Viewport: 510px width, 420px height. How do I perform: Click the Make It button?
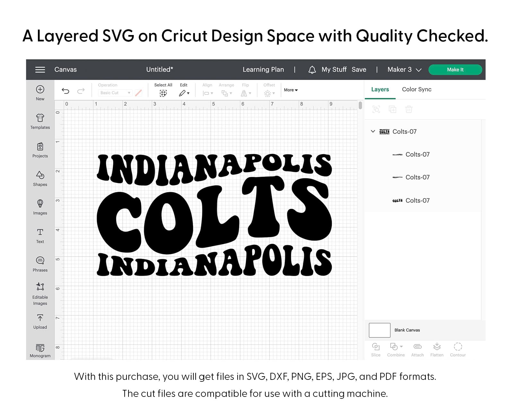pyautogui.click(x=455, y=70)
